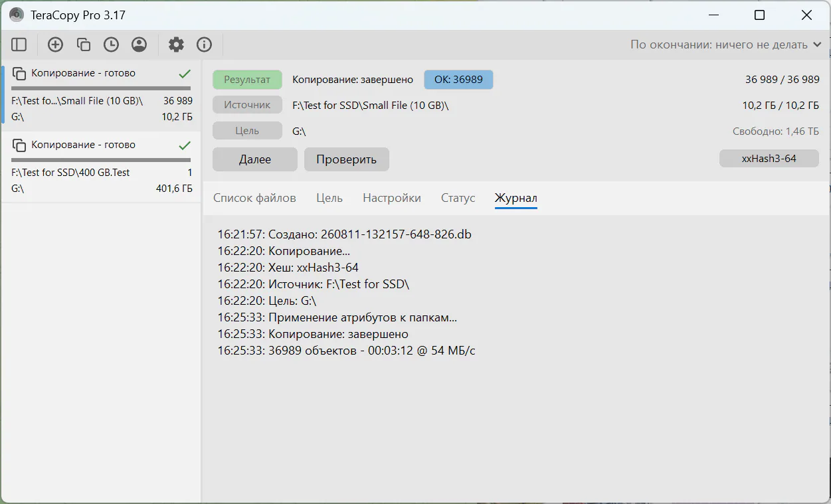The width and height of the screenshot is (831, 504).
Task: Click progress bar of Small File task
Action: (101, 88)
